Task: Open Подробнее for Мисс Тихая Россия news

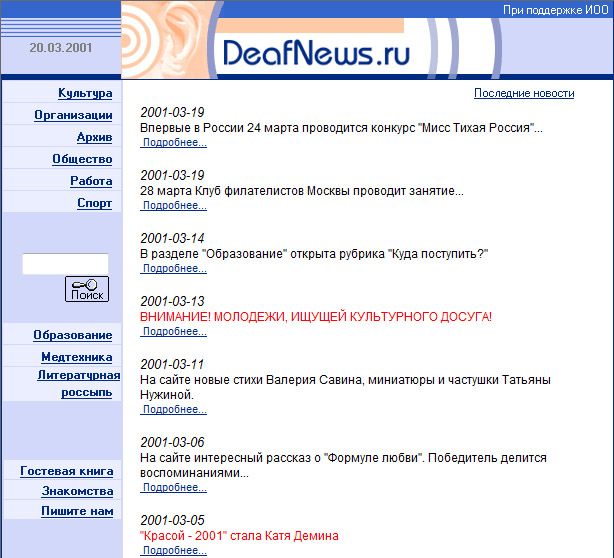Action: coord(173,143)
